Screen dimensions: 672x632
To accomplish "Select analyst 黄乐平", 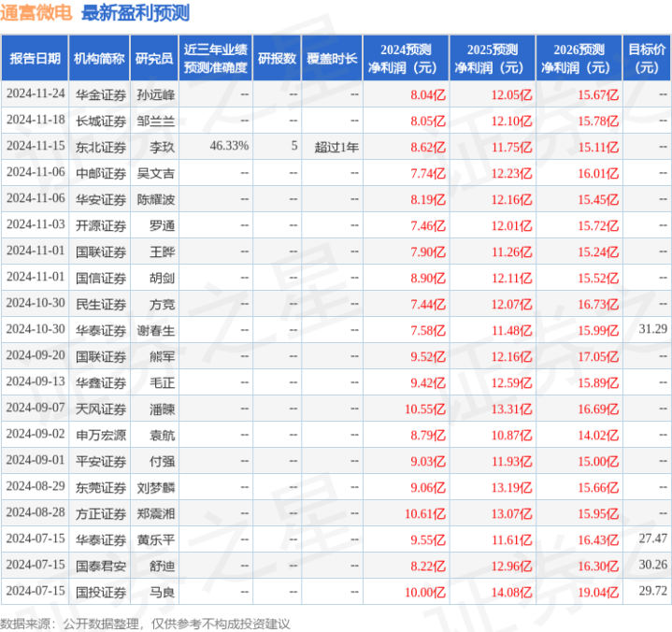I will tap(155, 539).
